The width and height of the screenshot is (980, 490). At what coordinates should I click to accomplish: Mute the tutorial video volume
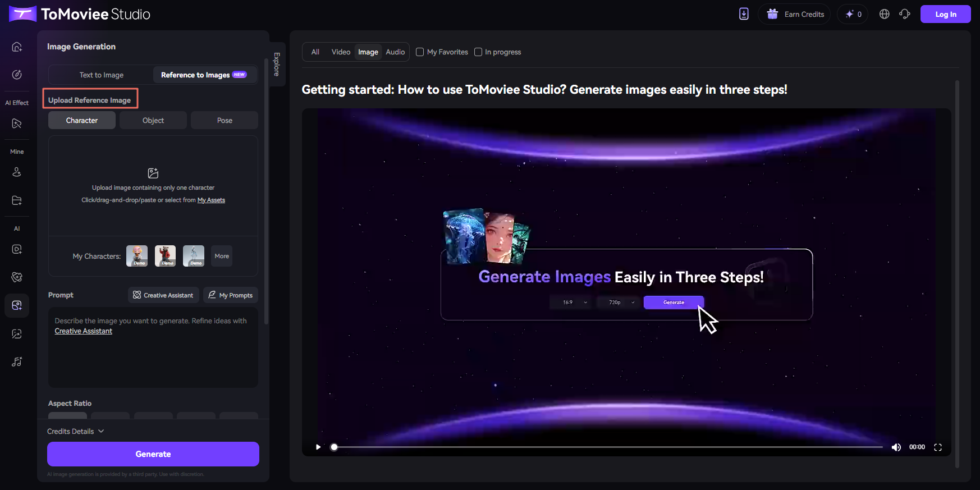[896, 447]
